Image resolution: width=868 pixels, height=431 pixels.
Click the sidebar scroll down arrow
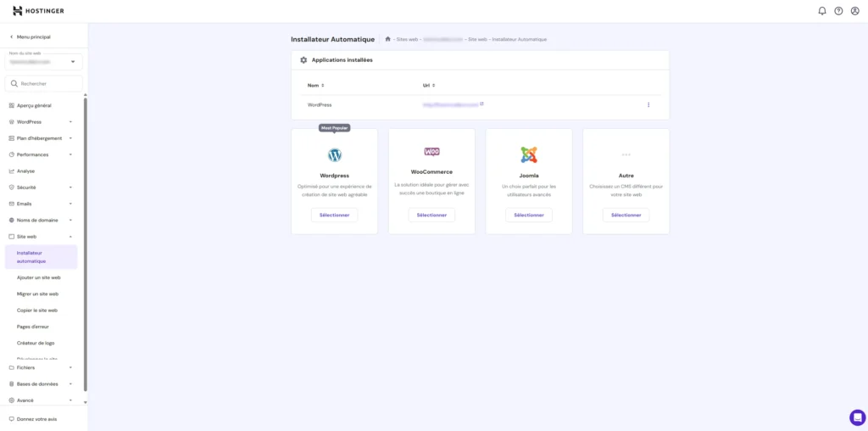pyautogui.click(x=86, y=402)
